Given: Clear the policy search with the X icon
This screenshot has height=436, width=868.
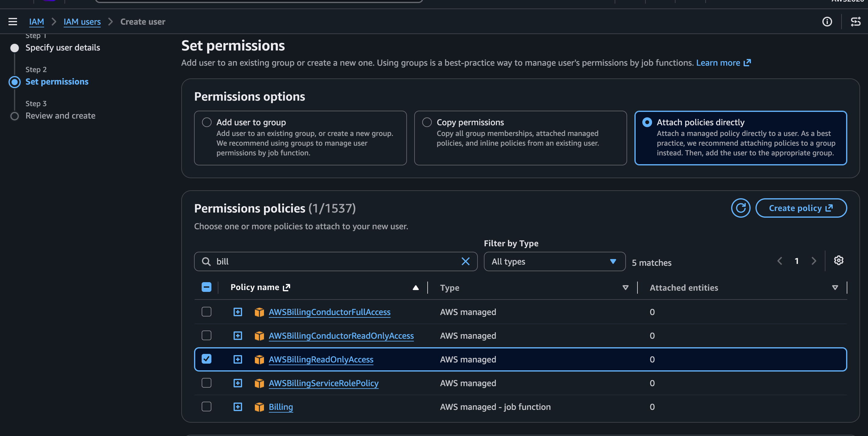Looking at the screenshot, I should click(x=465, y=261).
